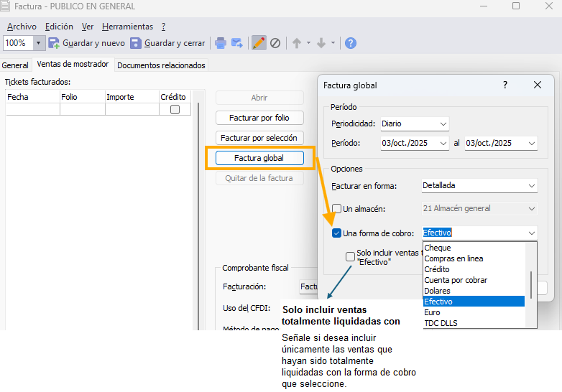
Task: Toggle the pencil edit mode icon
Action: pos(259,43)
